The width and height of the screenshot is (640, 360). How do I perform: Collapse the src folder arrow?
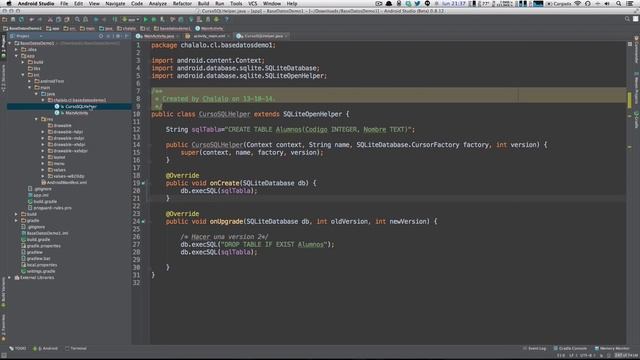coord(23,75)
